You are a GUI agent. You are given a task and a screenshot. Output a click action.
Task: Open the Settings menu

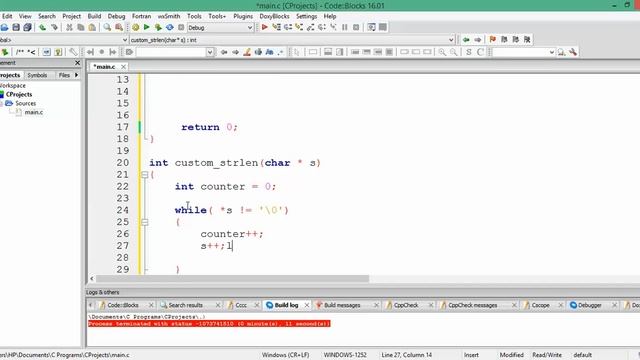(307, 16)
